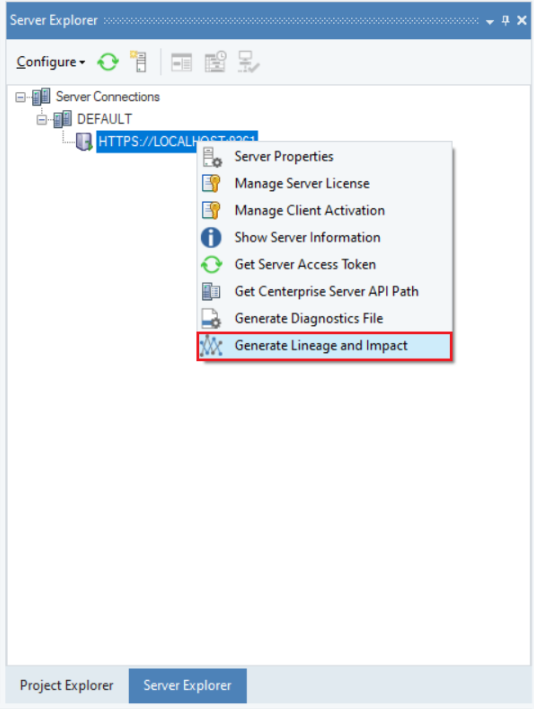Click the deployment settings icon with checkmark
Image resolution: width=534 pixels, height=709 pixels.
tap(248, 61)
